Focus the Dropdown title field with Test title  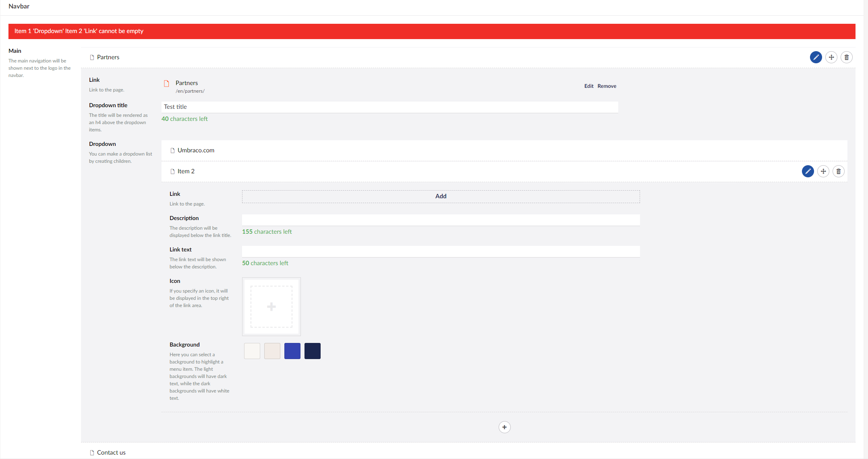(x=389, y=107)
